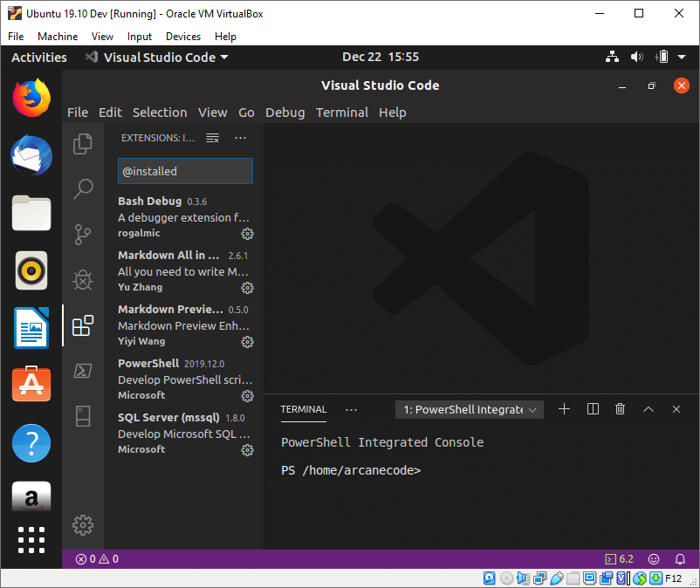Open the Search view in the activity bar
Viewport: 700px width, 588px height.
click(x=83, y=188)
